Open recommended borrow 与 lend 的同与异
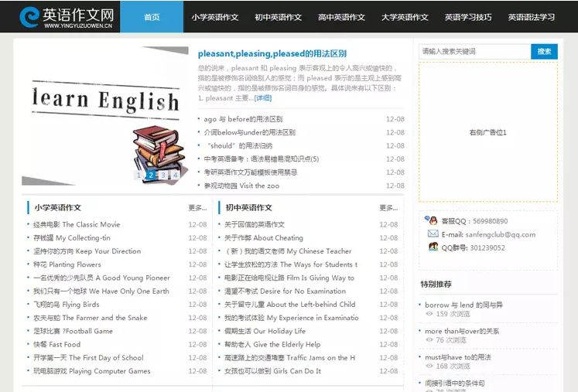The width and height of the screenshot is (578, 392). pos(463,305)
